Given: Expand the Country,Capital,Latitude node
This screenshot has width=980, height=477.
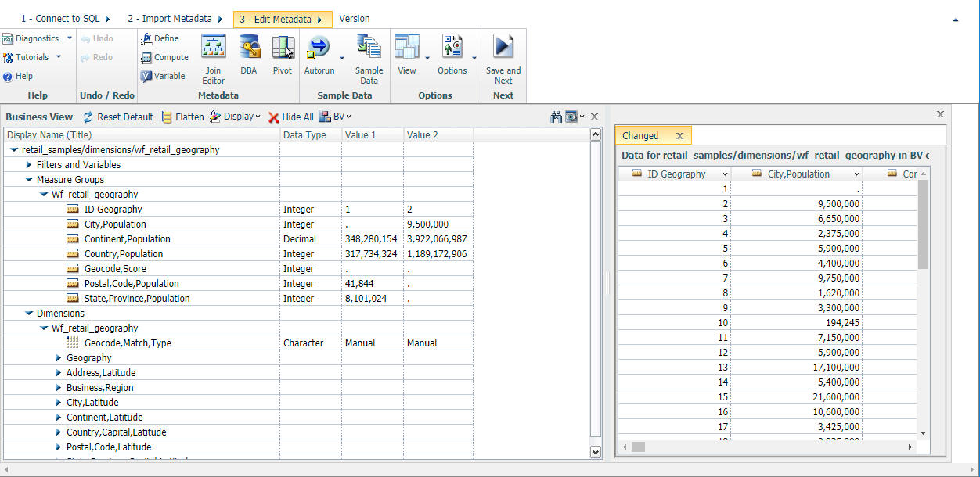Looking at the screenshot, I should pyautogui.click(x=59, y=432).
